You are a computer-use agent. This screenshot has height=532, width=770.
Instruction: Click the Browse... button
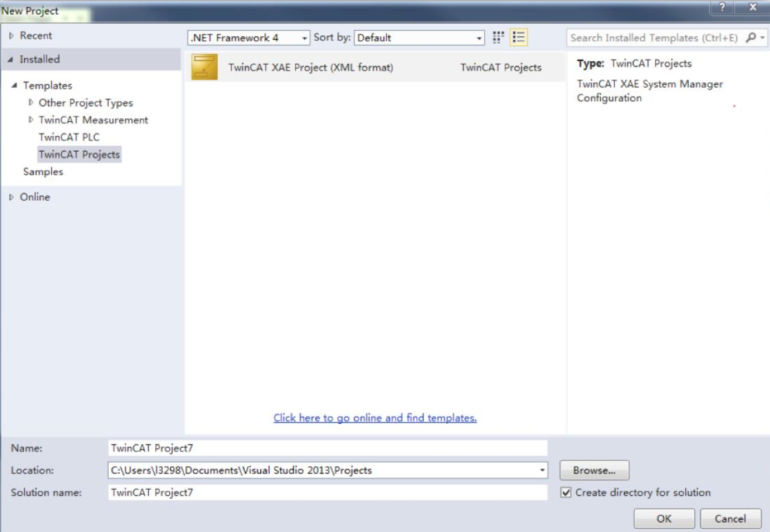pos(594,470)
